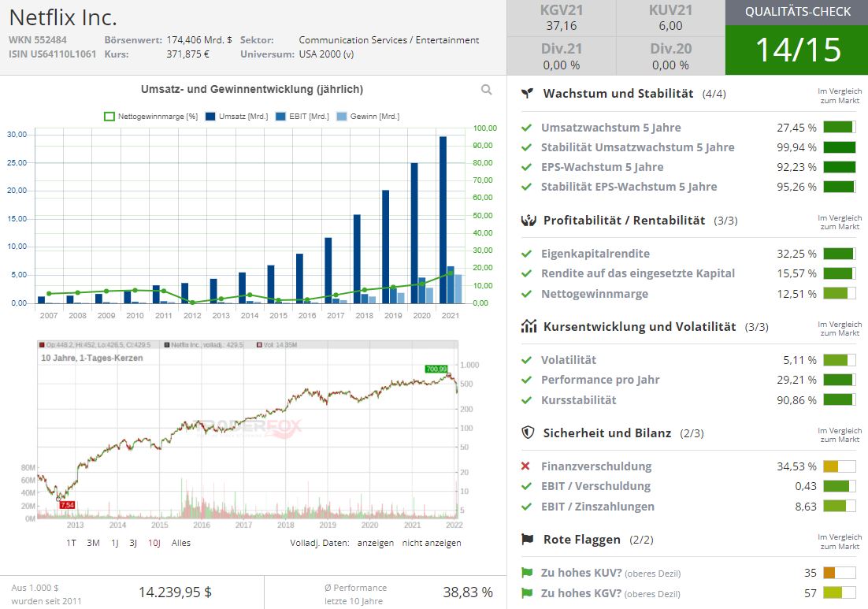Click the Umsatzwachstum 5 Jahre rating bar
The height and width of the screenshot is (609, 868).
click(x=839, y=128)
